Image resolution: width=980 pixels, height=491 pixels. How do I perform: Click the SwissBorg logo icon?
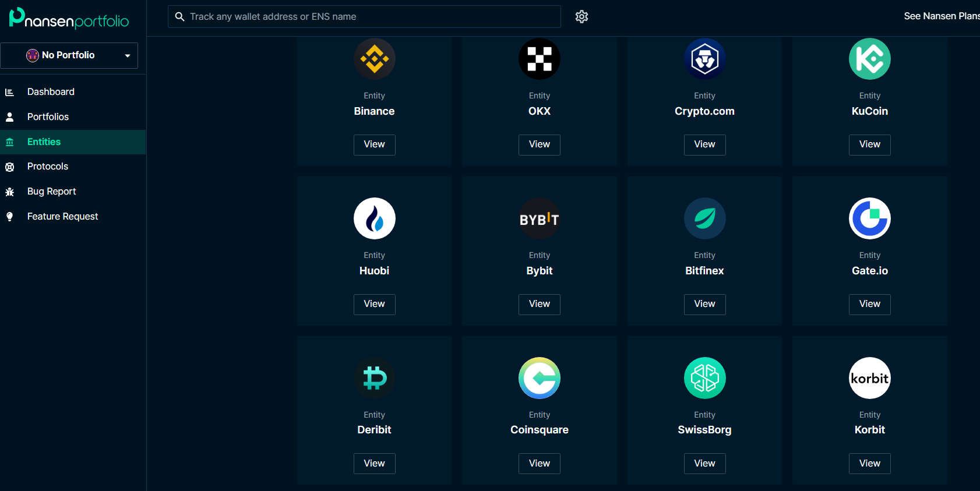coord(704,378)
